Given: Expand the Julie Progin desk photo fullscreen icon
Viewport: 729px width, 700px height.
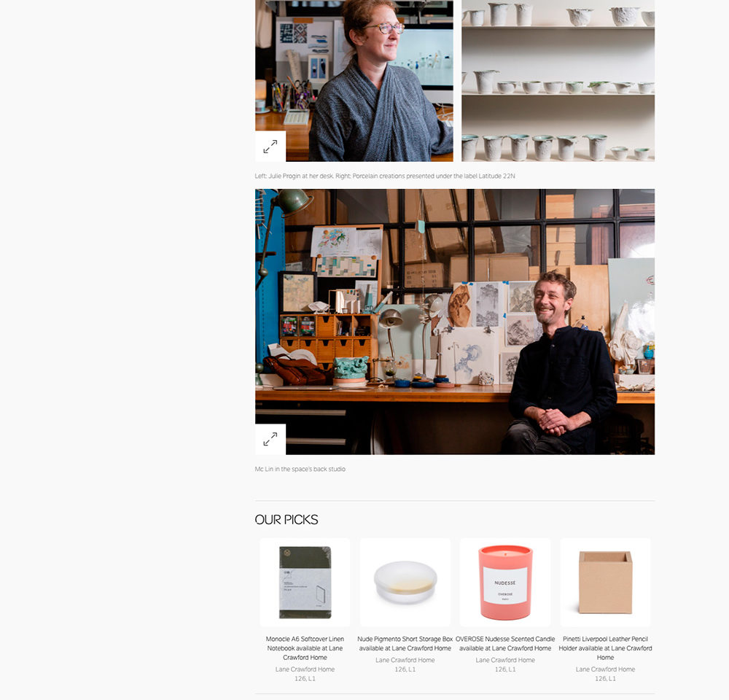Looking at the screenshot, I should click(x=270, y=147).
